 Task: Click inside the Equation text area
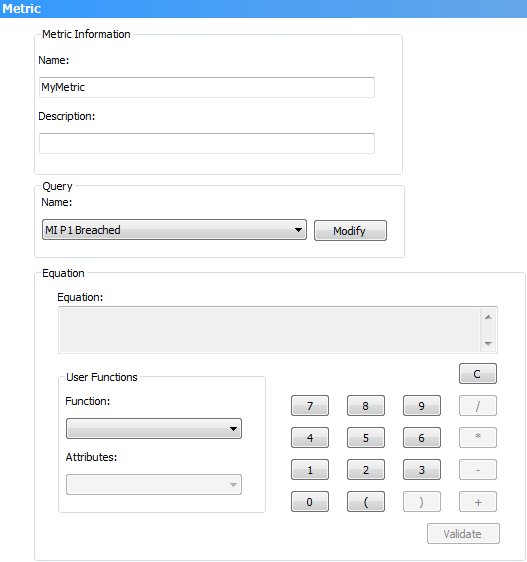(270, 330)
